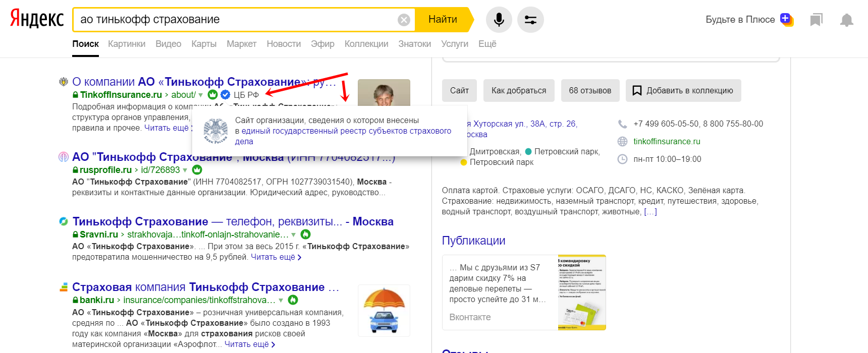Click the Yandex logo
This screenshot has height=353, width=868.
pos(37,19)
